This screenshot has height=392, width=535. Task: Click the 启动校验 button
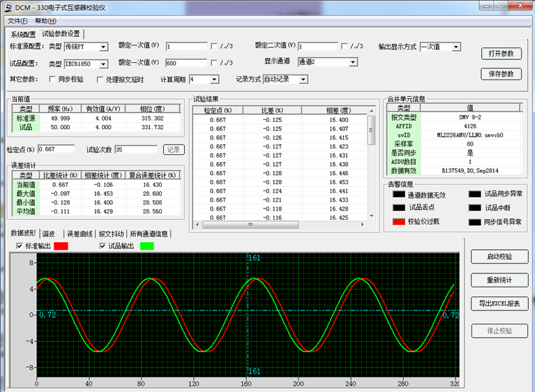click(499, 257)
